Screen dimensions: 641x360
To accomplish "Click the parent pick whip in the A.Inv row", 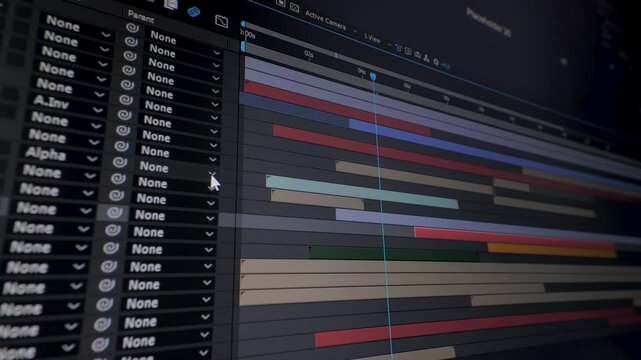I will click(x=124, y=115).
